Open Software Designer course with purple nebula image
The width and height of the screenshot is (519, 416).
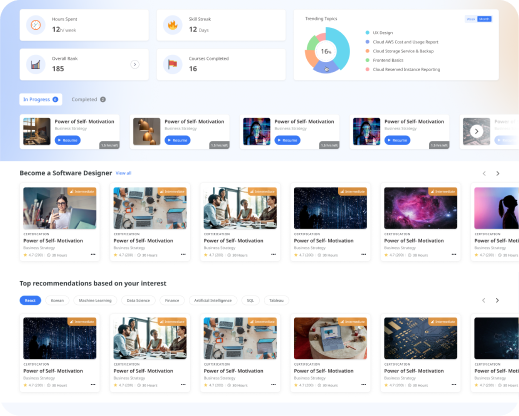pyautogui.click(x=421, y=208)
